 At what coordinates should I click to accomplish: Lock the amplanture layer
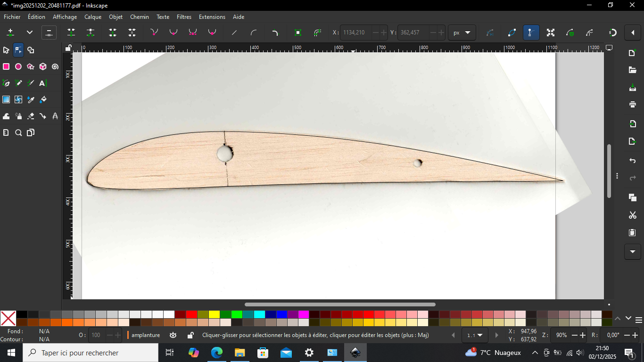pos(190,335)
